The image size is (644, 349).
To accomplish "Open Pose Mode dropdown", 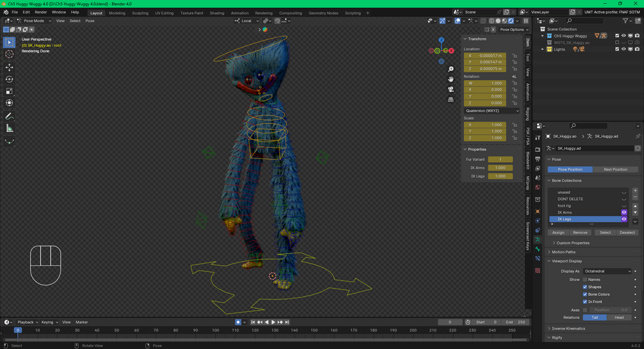I will pyautogui.click(x=34, y=21).
